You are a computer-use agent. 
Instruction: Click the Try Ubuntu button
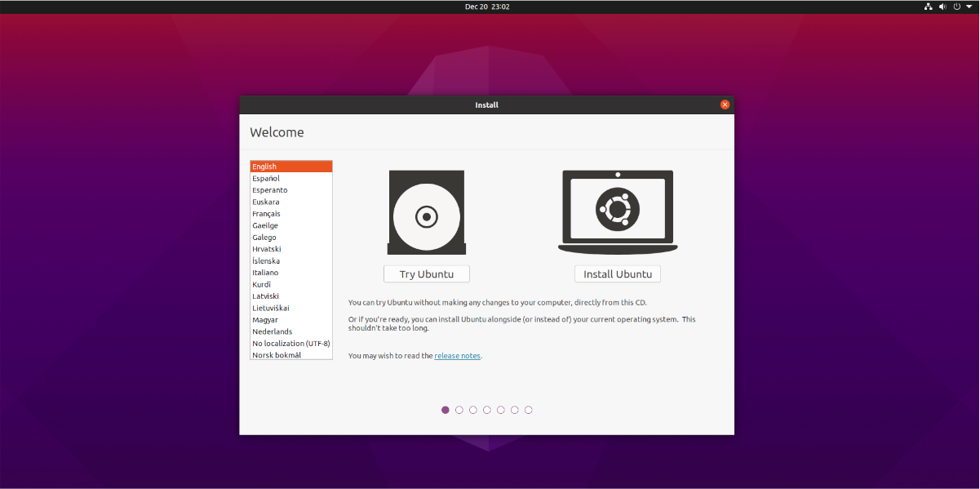click(x=427, y=274)
